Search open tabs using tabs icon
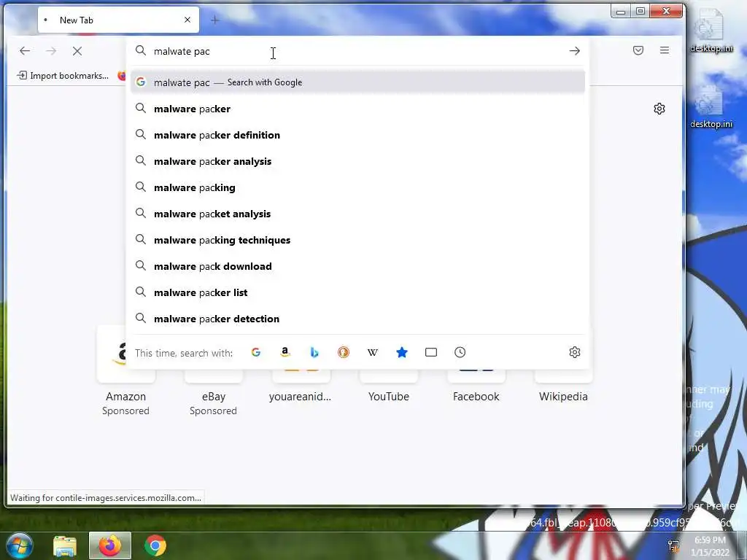The image size is (747, 560). point(431,352)
